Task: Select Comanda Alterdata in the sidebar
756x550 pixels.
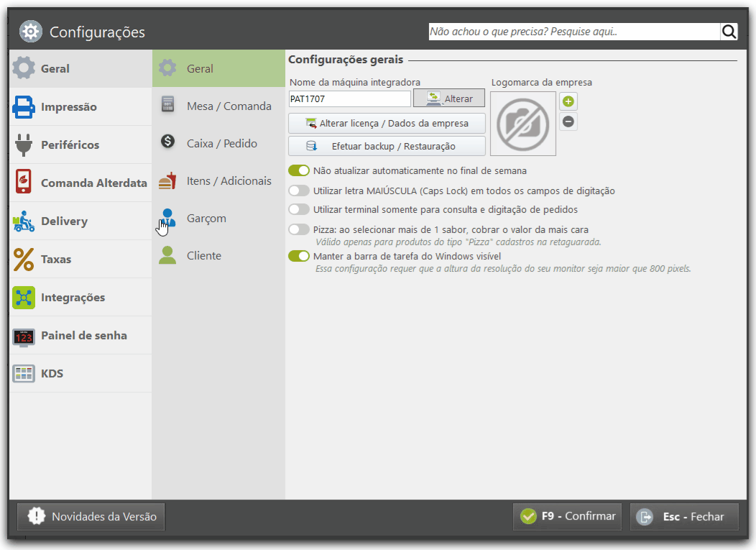Action: [80, 183]
